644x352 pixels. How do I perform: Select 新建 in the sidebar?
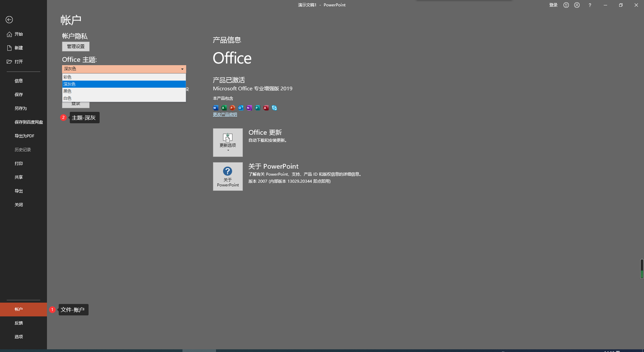click(x=15, y=48)
